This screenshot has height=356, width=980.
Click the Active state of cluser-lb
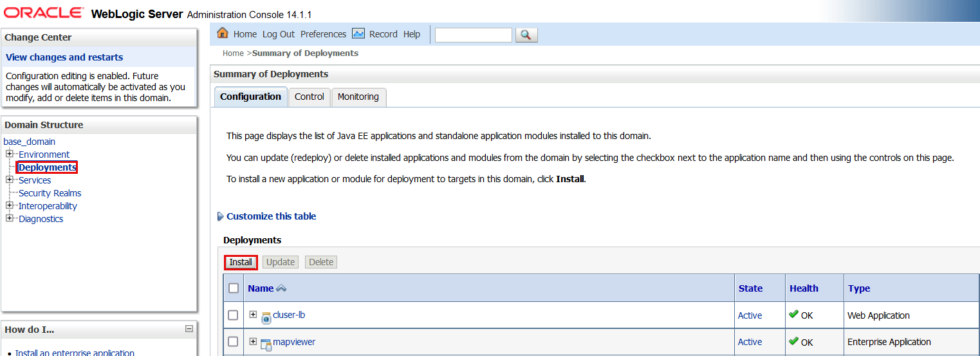[750, 315]
